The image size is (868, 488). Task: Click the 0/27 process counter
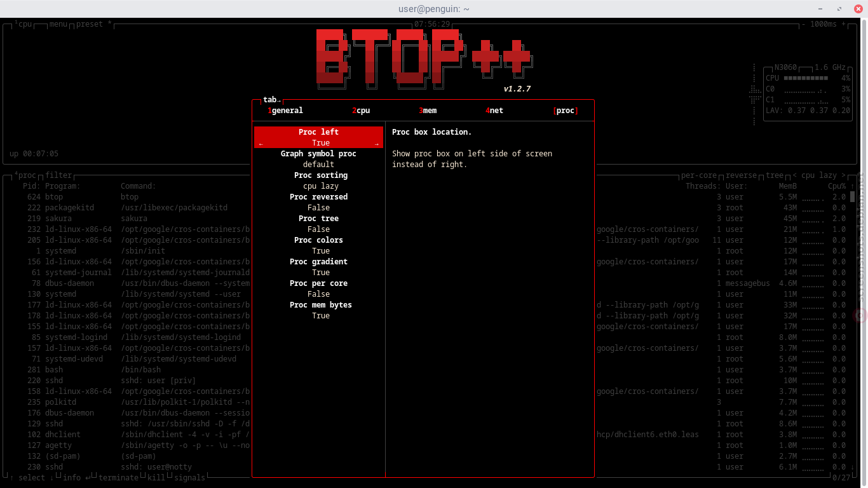click(841, 477)
